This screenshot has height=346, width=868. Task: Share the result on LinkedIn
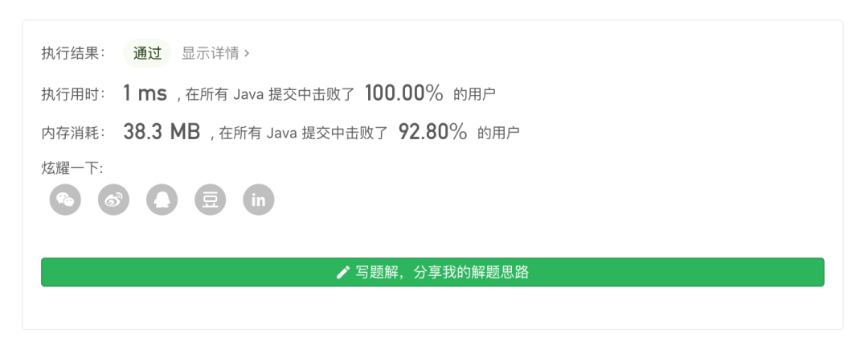tap(259, 200)
